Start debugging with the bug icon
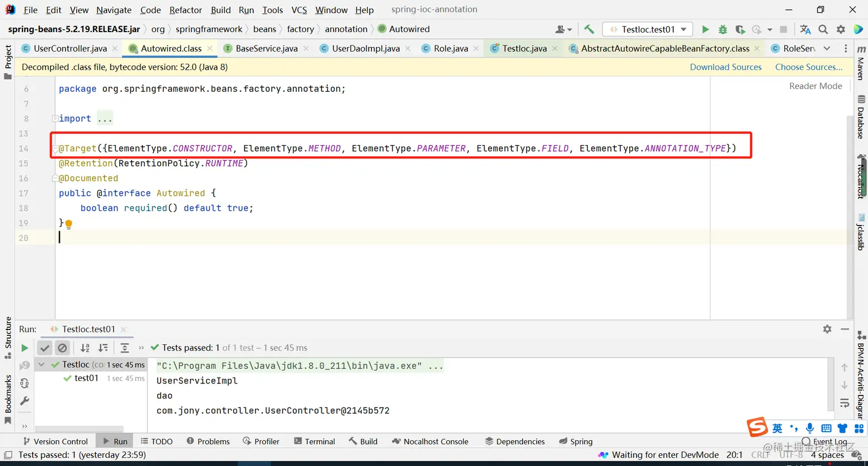This screenshot has width=868, height=466. click(x=723, y=29)
